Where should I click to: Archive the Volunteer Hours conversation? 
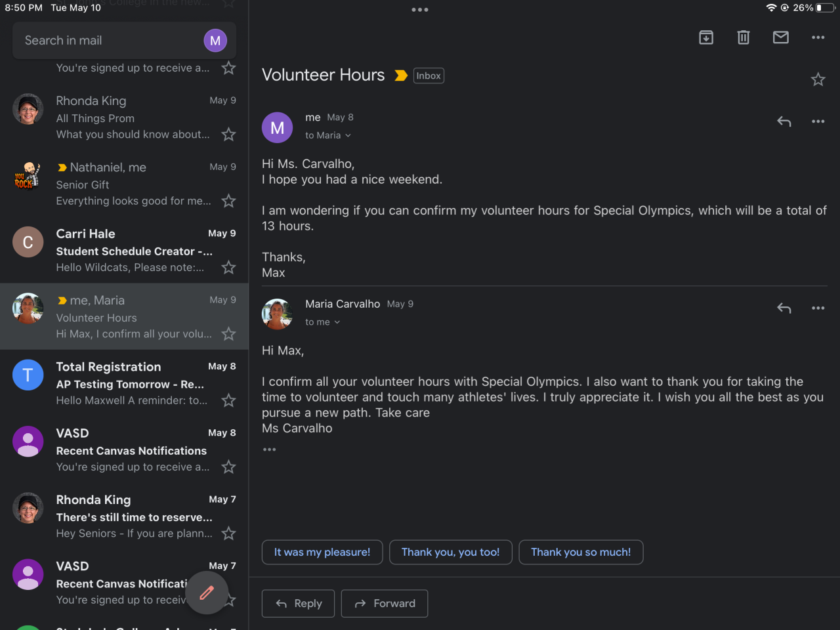coord(706,37)
